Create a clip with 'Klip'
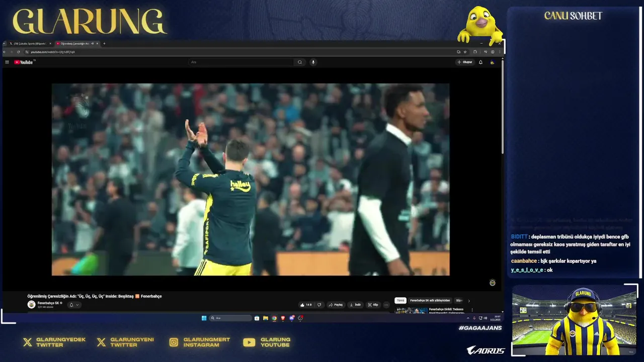 pyautogui.click(x=373, y=305)
